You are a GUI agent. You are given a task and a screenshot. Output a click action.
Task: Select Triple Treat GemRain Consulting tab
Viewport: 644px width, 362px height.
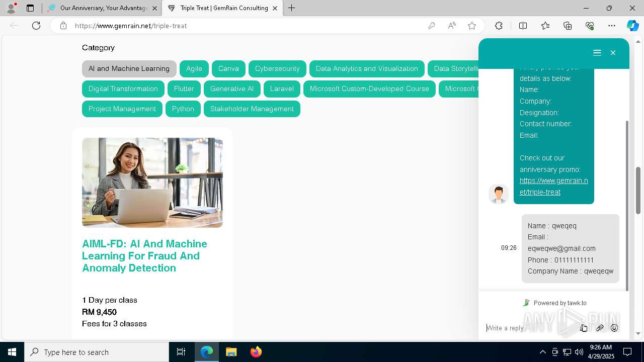click(223, 8)
